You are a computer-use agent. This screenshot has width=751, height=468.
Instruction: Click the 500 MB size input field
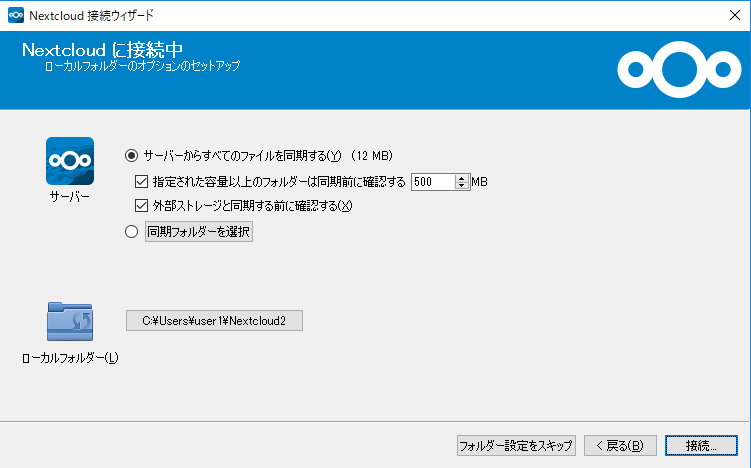pyautogui.click(x=431, y=182)
